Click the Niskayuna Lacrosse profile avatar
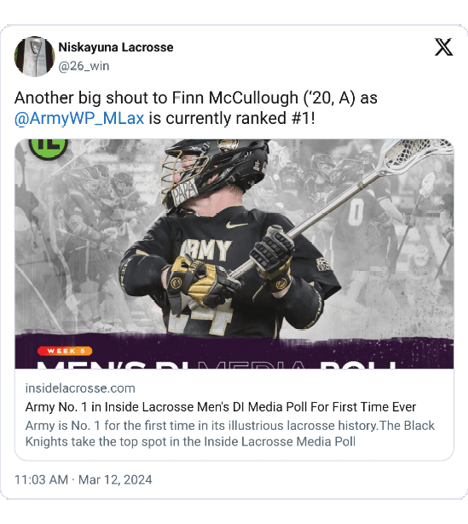468x524 pixels. pyautogui.click(x=34, y=56)
